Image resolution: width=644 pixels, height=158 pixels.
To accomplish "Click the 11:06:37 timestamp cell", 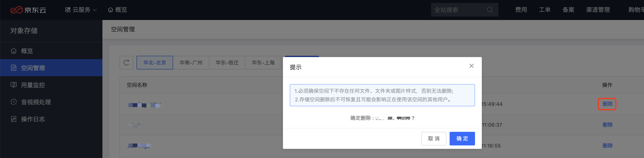I will click(x=492, y=125).
